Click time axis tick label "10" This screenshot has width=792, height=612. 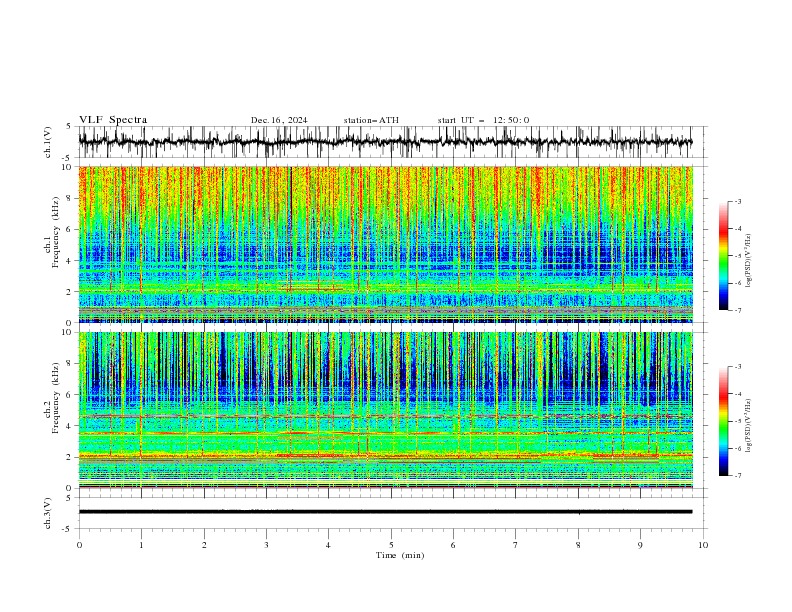coord(703,545)
